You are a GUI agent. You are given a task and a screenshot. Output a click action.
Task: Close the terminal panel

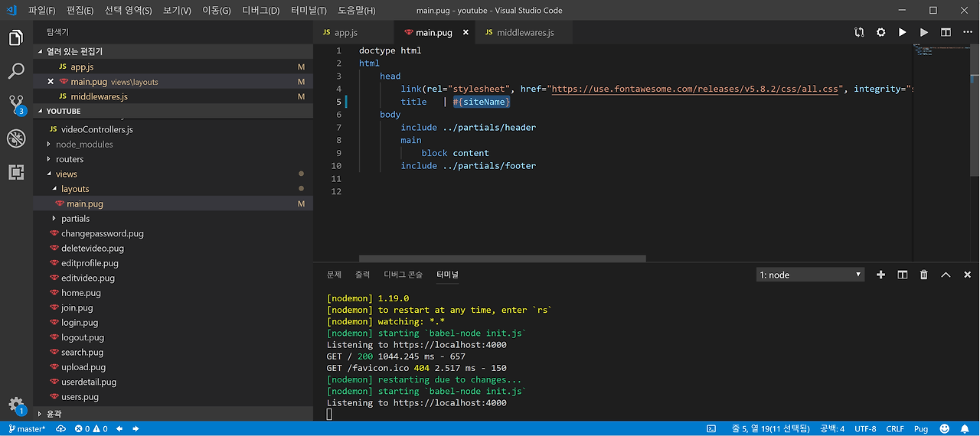[x=967, y=275]
